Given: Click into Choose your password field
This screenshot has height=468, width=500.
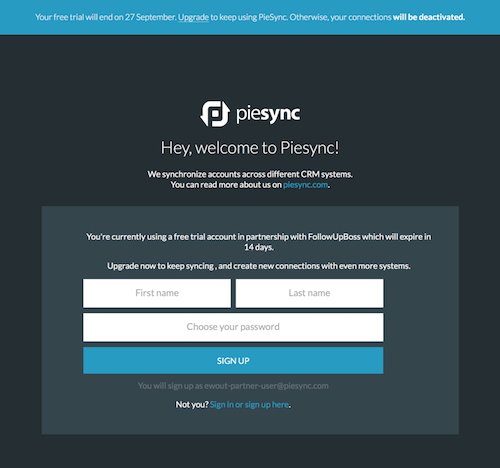Looking at the screenshot, I should point(233,327).
